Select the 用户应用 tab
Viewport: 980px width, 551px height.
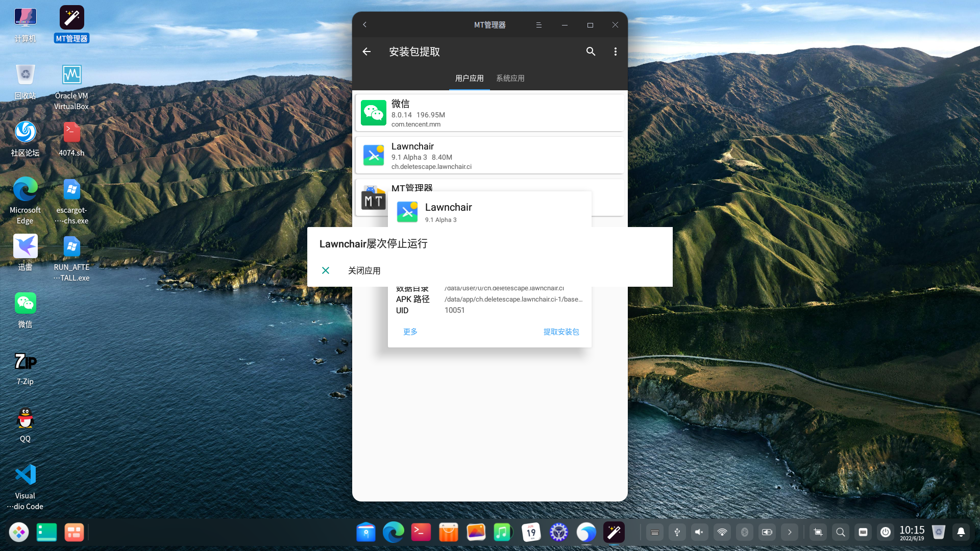[469, 78]
